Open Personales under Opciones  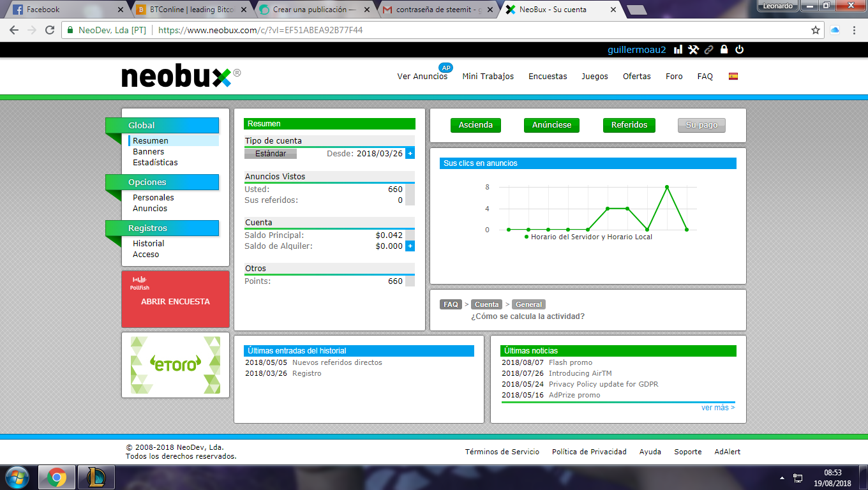(153, 198)
